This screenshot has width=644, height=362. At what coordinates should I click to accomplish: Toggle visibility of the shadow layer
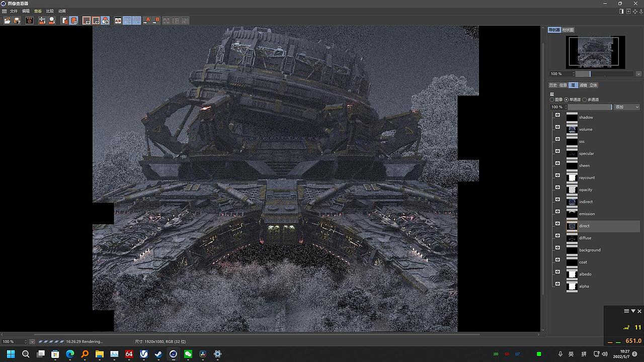[557, 115]
